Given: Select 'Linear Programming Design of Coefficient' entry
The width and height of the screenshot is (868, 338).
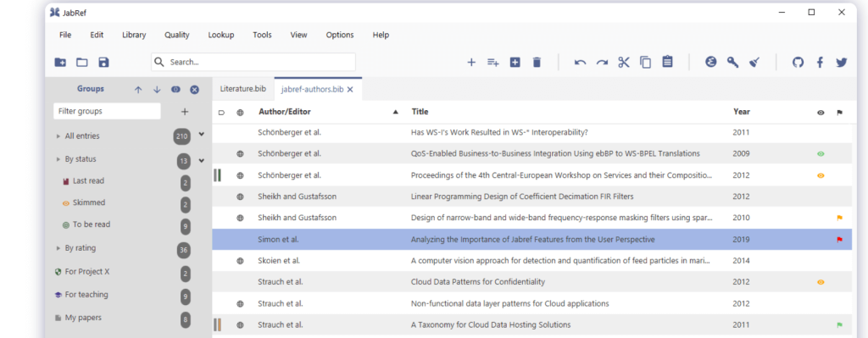Looking at the screenshot, I should (532, 197).
